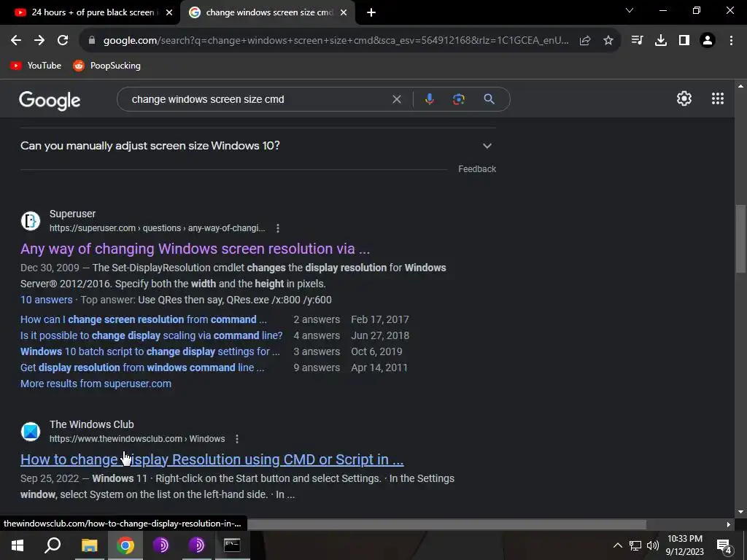
Task: Open the Windows Start menu
Action: [18, 545]
